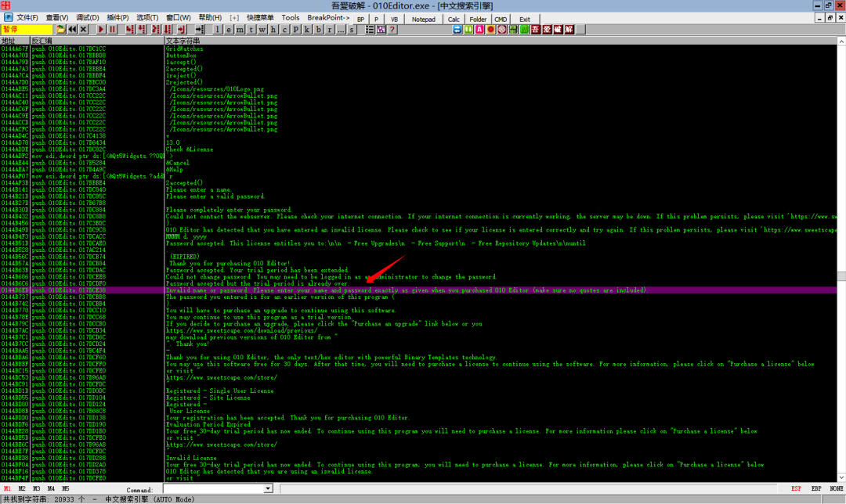
Task: Click the red Pause icon in toolbar
Action: tap(112, 30)
